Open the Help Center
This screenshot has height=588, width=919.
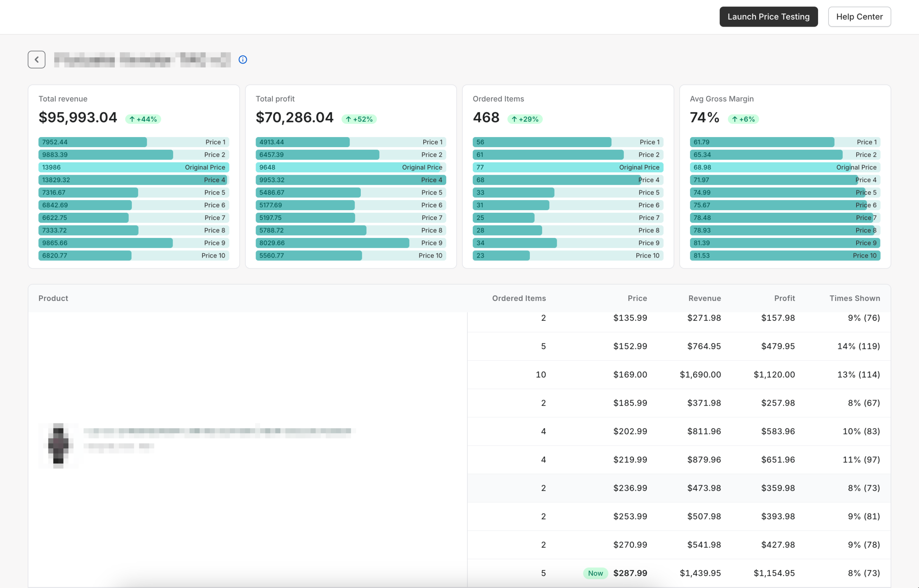pyautogui.click(x=859, y=17)
